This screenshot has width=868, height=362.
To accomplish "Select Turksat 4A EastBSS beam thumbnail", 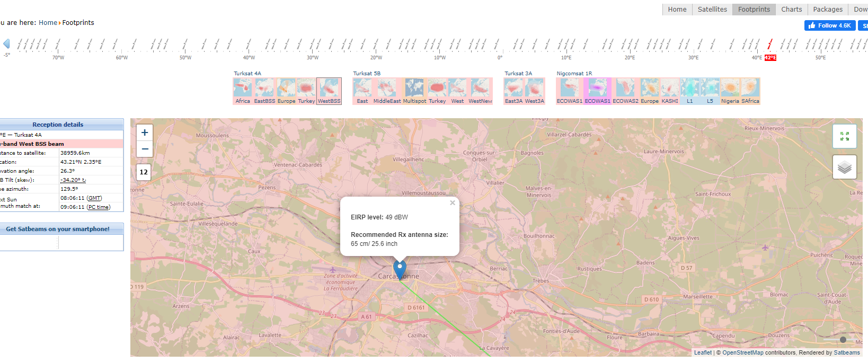I will point(264,91).
